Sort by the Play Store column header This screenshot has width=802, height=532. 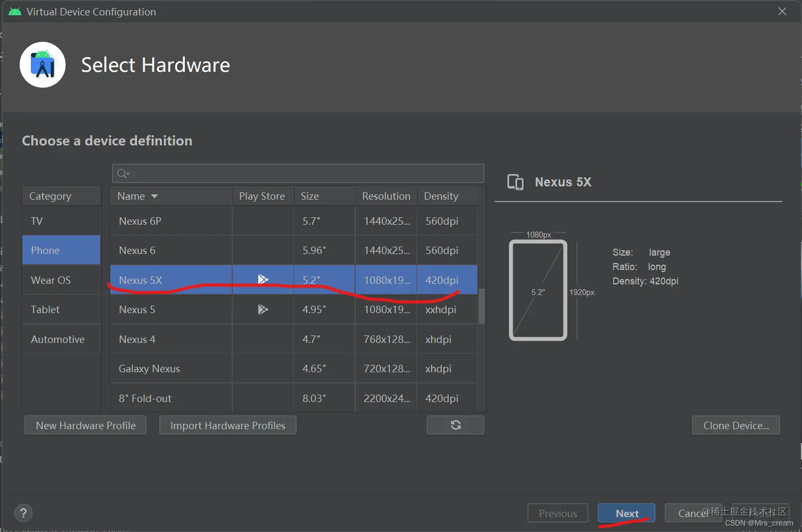[263, 196]
